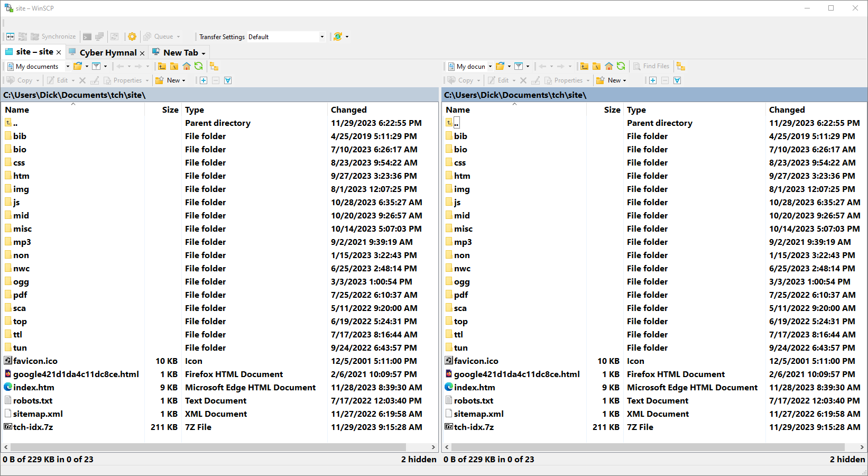
Task: Click Select Files plus icon in left panel
Action: pos(204,80)
